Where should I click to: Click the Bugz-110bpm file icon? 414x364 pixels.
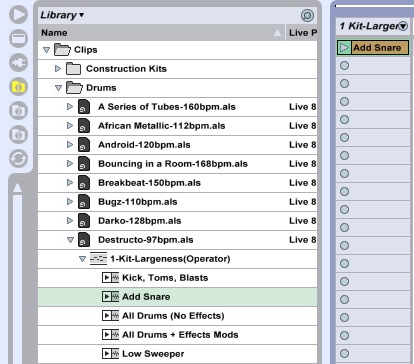(x=84, y=202)
